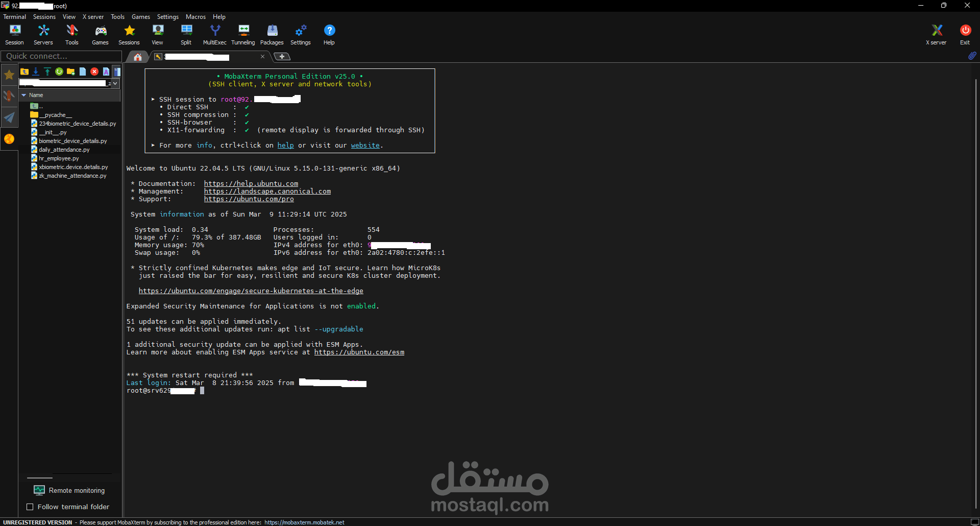This screenshot has height=526, width=980.
Task: Go to parent folder in SFTP toolbar
Action: click(24, 71)
